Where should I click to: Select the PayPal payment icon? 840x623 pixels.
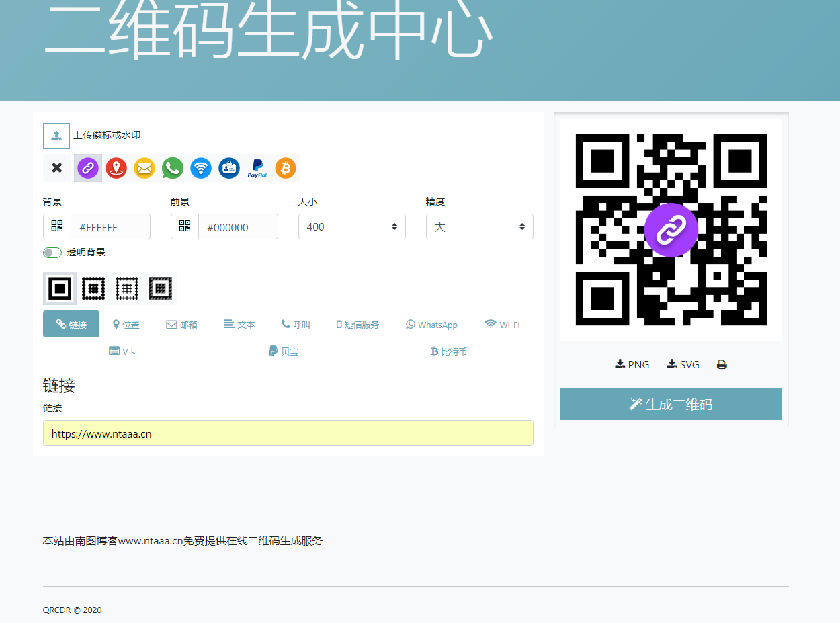pos(257,168)
